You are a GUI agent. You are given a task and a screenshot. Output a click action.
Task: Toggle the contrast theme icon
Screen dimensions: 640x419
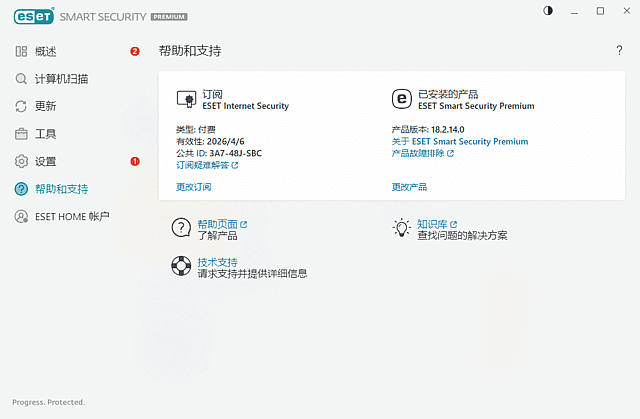[548, 11]
